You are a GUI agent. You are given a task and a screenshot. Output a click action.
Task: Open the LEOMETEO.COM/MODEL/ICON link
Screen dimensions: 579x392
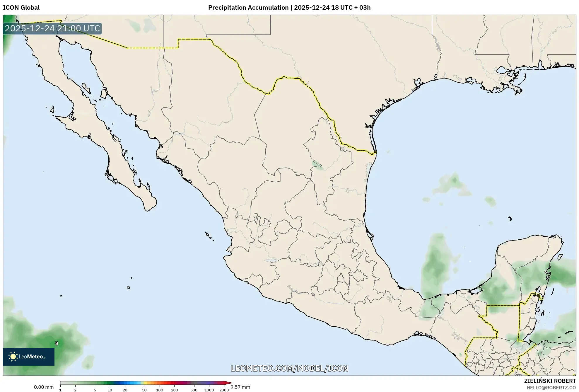tap(289, 368)
